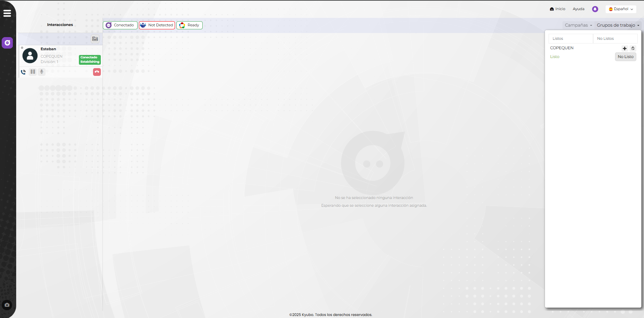The height and width of the screenshot is (318, 644).
Task: Select Esteban's interaction card
Action: pos(54,56)
